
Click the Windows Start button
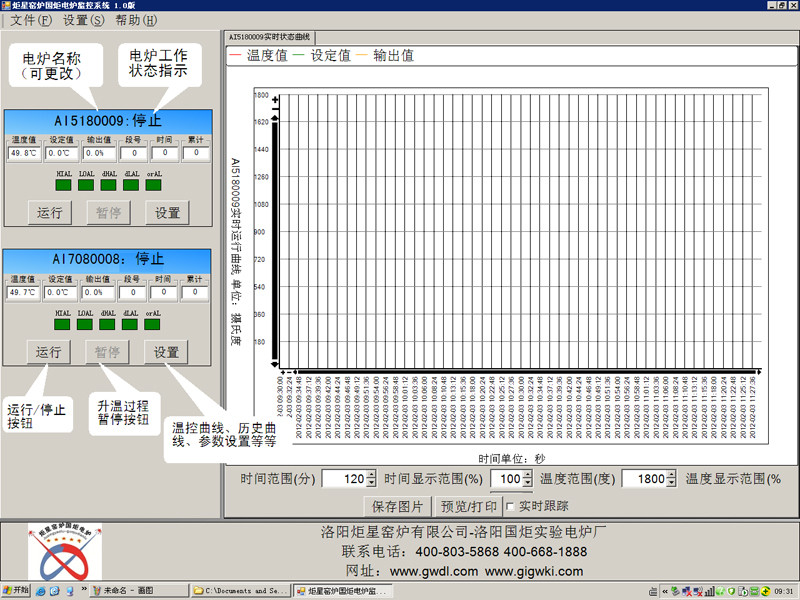(x=16, y=591)
